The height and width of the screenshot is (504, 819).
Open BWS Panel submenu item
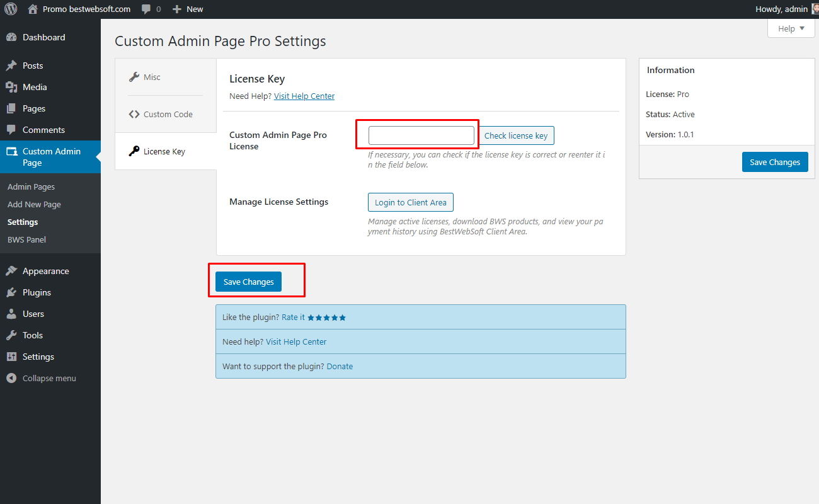tap(26, 239)
